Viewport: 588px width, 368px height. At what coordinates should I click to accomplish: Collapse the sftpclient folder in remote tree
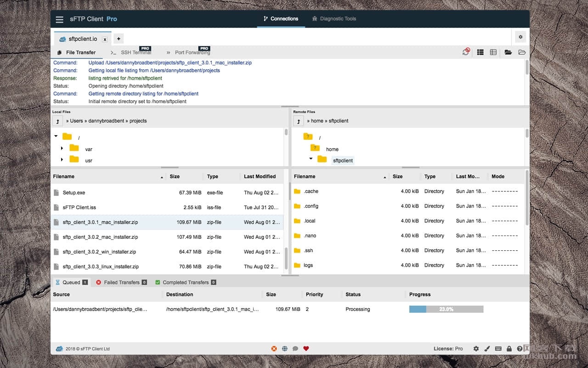[x=311, y=159]
